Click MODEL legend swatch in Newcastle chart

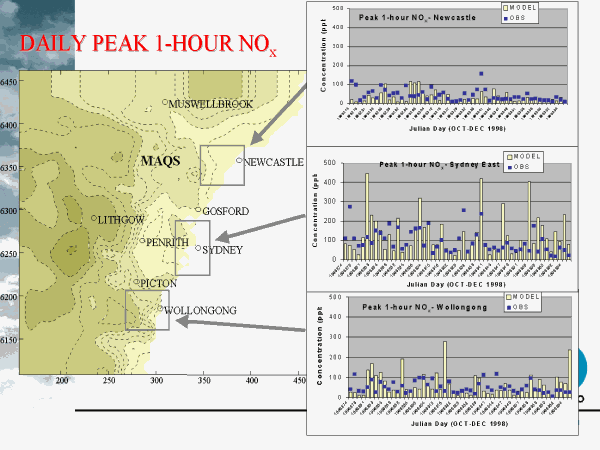(x=506, y=8)
